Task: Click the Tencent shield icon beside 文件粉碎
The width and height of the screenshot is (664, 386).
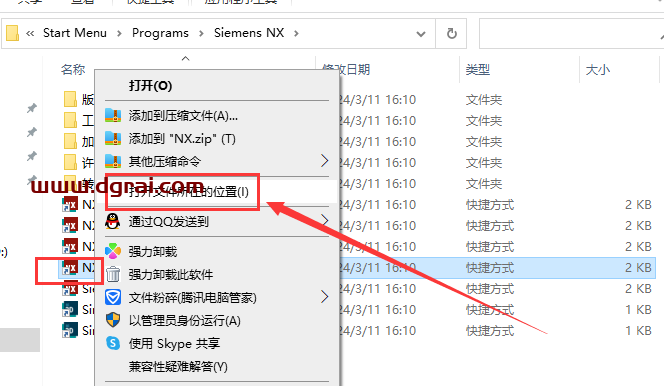Action: 113,298
